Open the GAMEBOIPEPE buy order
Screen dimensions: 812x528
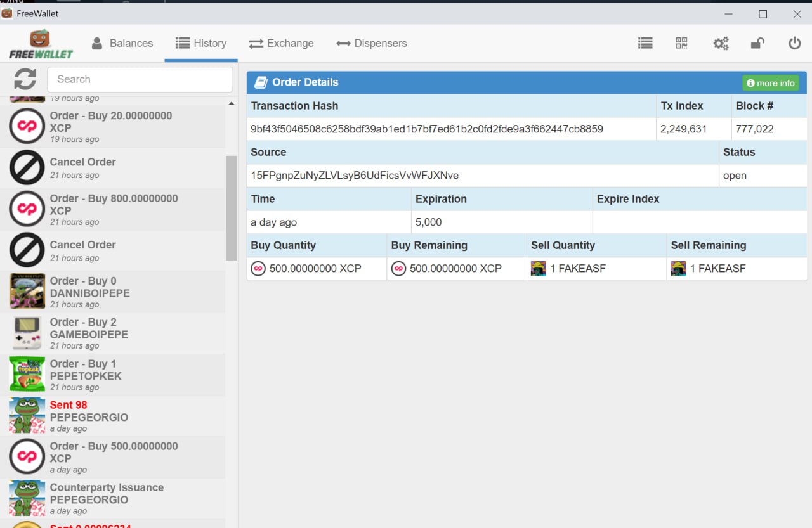(x=112, y=333)
